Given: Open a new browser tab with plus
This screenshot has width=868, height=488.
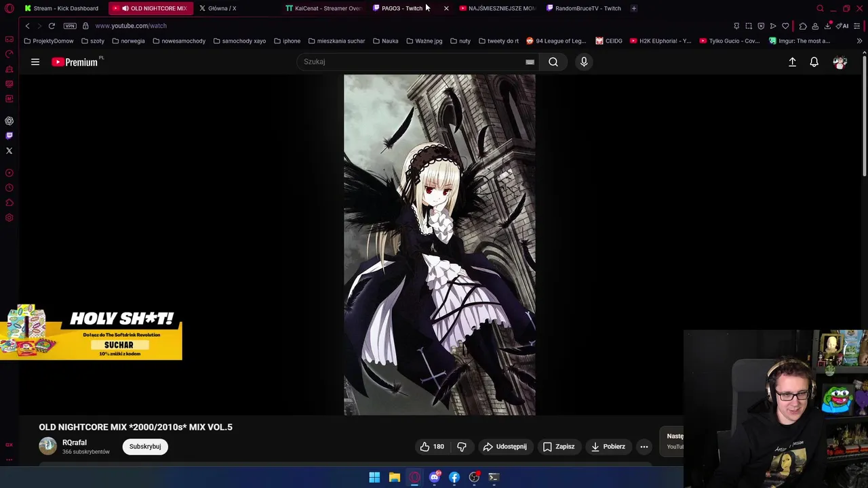Looking at the screenshot, I should [633, 8].
